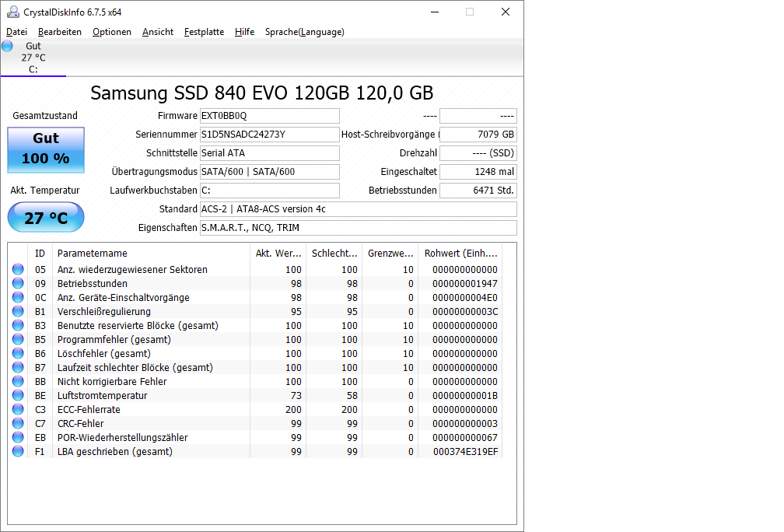
Task: Select 'Laufzeit schlechter Blöcke (gesamt)' text
Action: 135,367
